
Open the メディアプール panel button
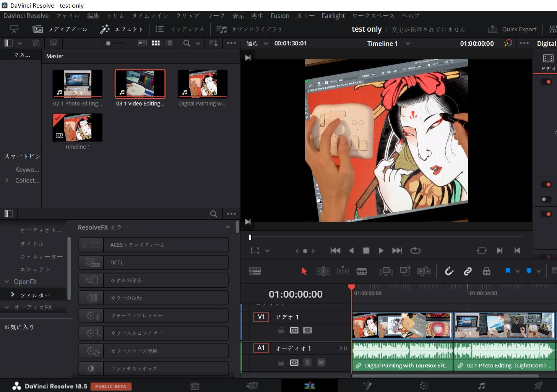60,29
